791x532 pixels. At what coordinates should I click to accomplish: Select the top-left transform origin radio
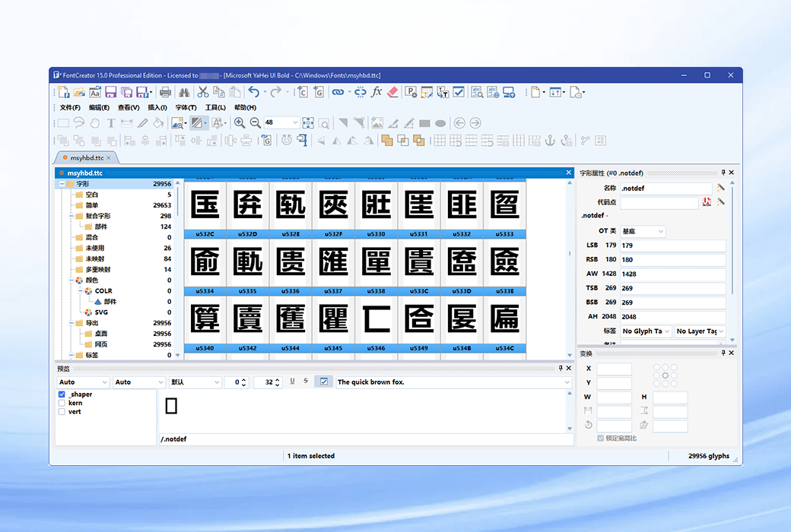[x=657, y=368]
